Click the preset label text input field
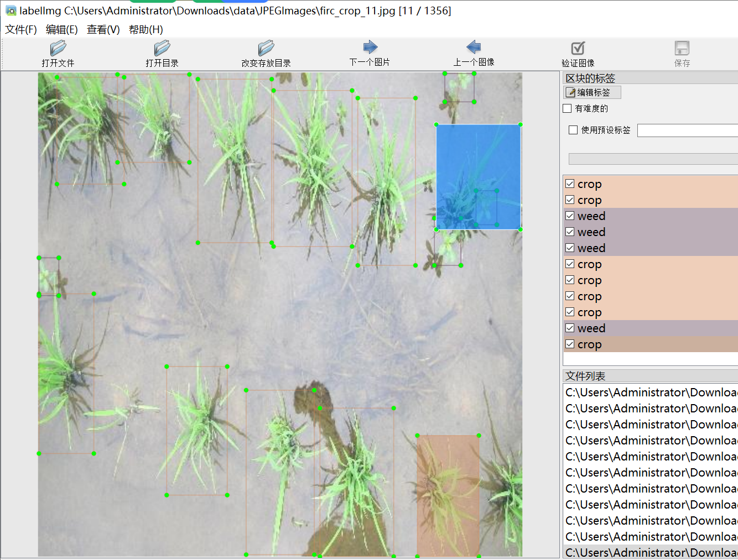 (688, 130)
